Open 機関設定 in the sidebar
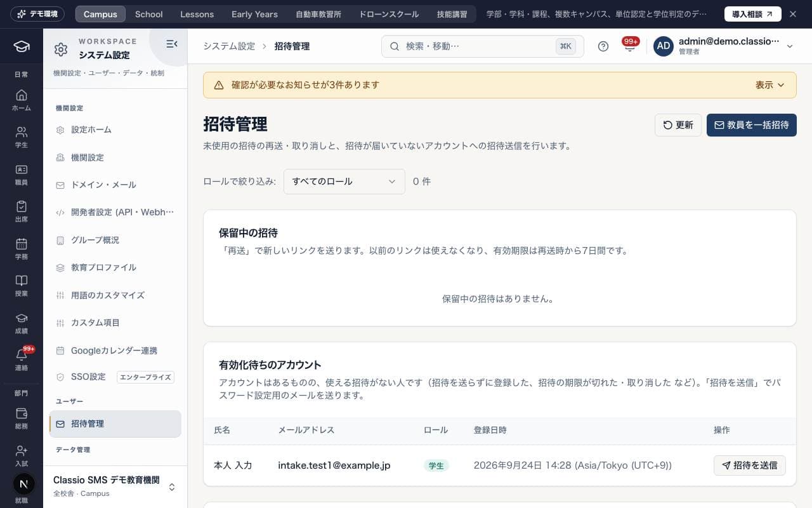 [x=115, y=157]
